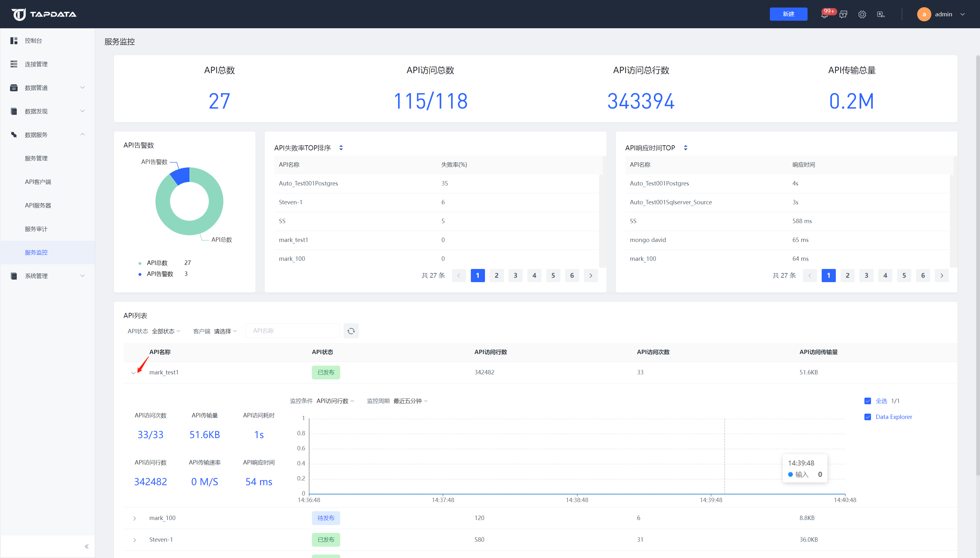
Task: Open the help message icon in header
Action: [843, 14]
